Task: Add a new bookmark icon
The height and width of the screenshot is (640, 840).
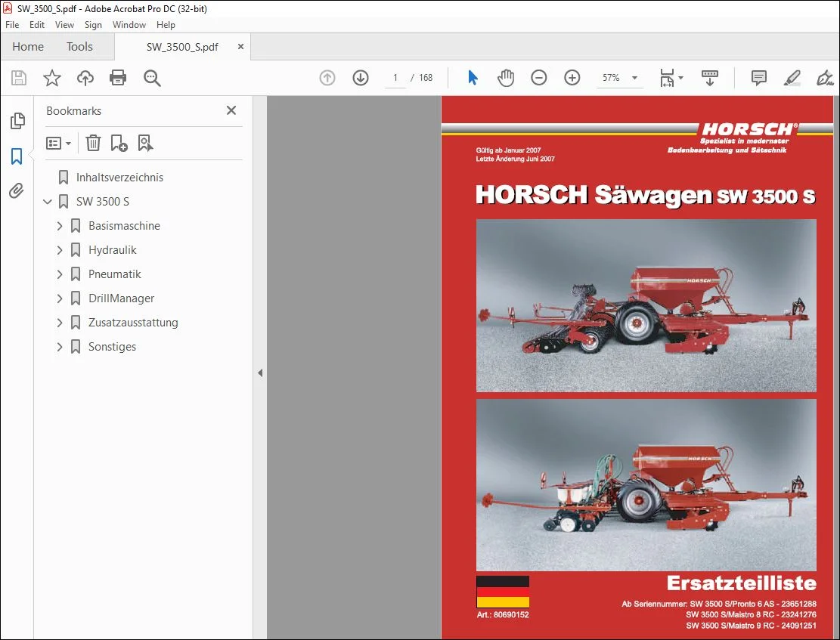Action: (119, 143)
